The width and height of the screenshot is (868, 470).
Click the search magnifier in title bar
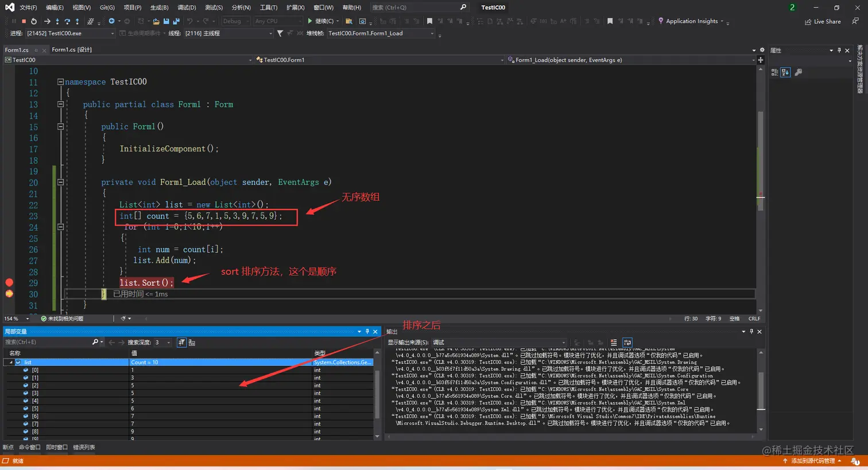(x=463, y=7)
